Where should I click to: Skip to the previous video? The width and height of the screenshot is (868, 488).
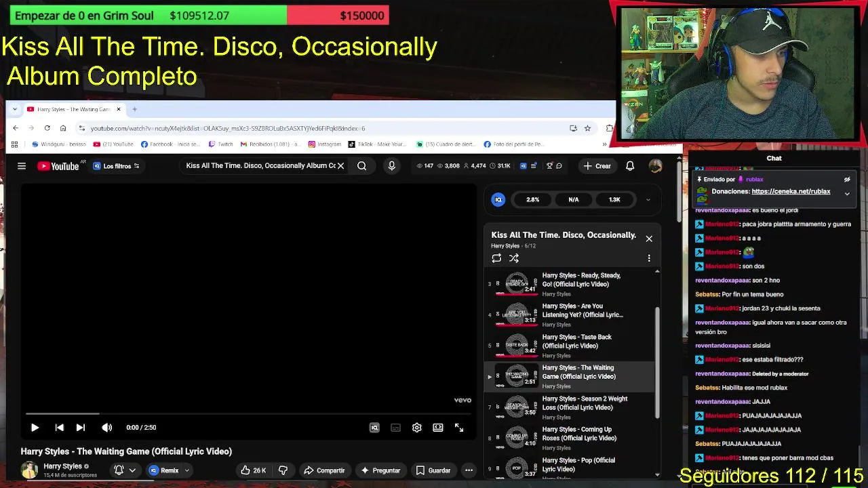(59, 428)
